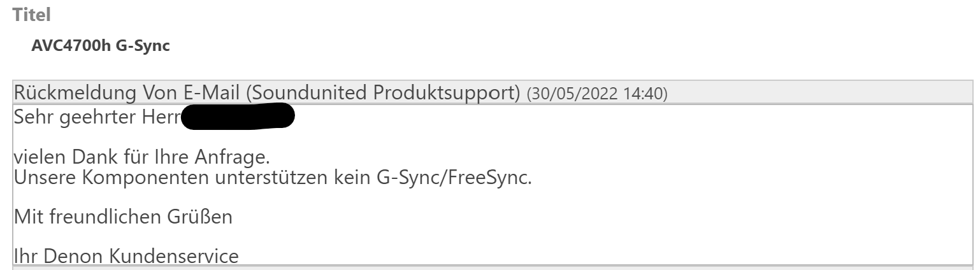Click the gray header bar right of the timestamp

point(816,93)
